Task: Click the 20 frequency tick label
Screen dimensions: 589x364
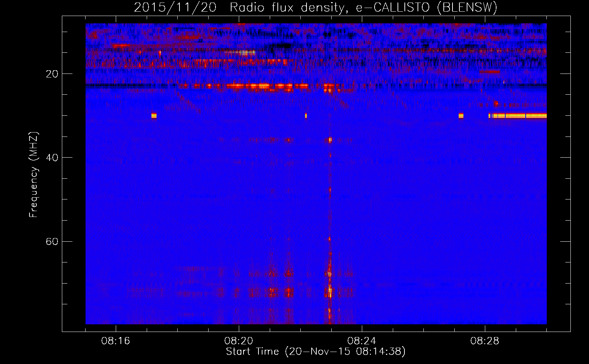Action: tap(52, 74)
